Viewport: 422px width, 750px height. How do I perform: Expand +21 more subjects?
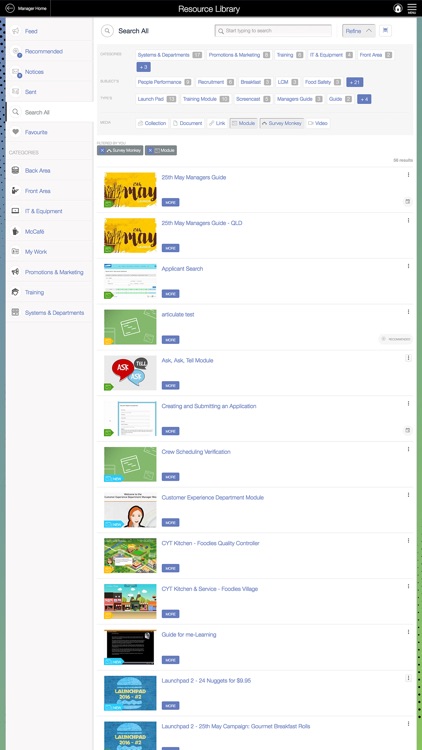(x=355, y=82)
